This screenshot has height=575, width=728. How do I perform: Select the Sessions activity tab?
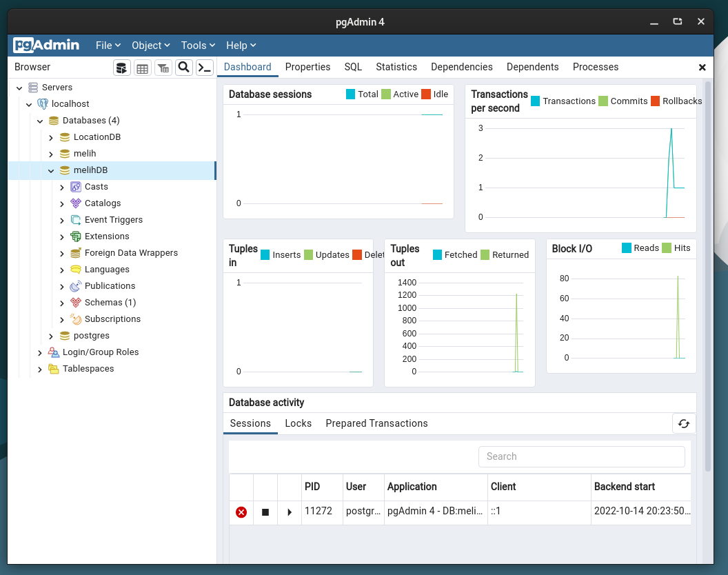tap(250, 423)
